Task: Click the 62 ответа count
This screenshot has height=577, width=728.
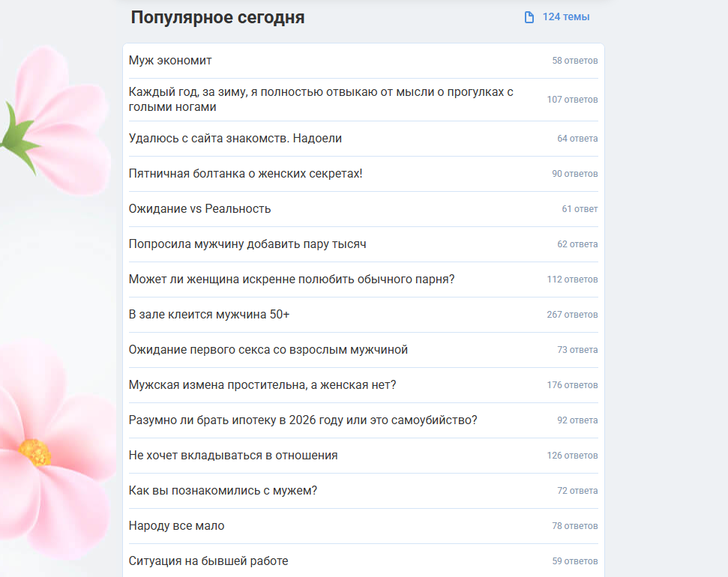Action: [x=577, y=244]
